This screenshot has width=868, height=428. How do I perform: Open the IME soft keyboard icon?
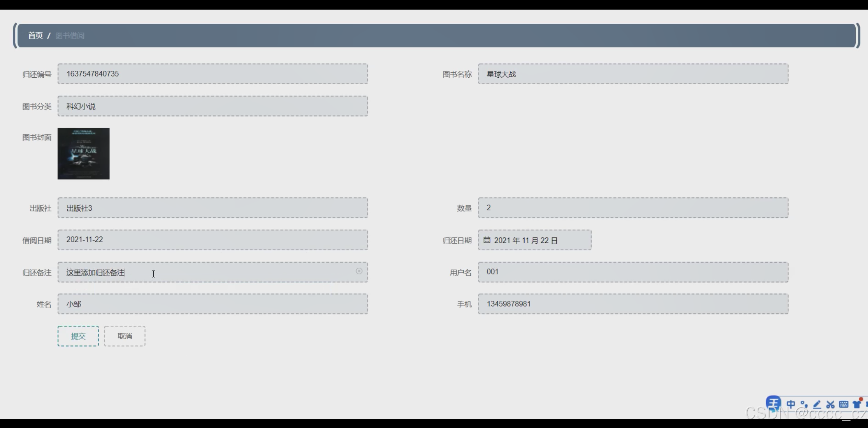(x=844, y=405)
